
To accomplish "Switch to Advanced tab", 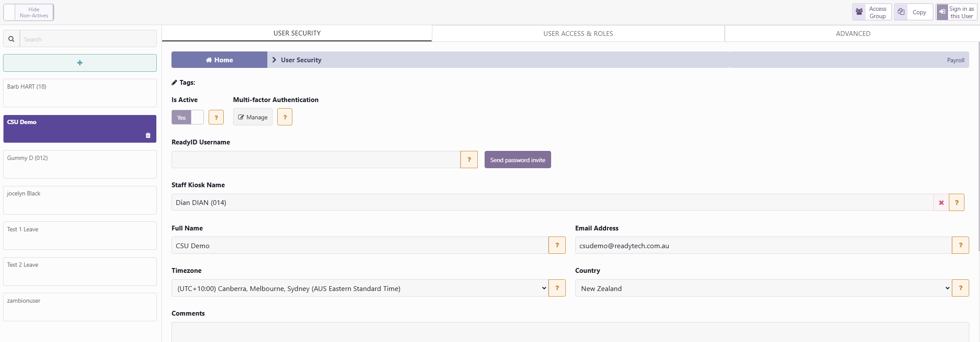I will tap(853, 34).
